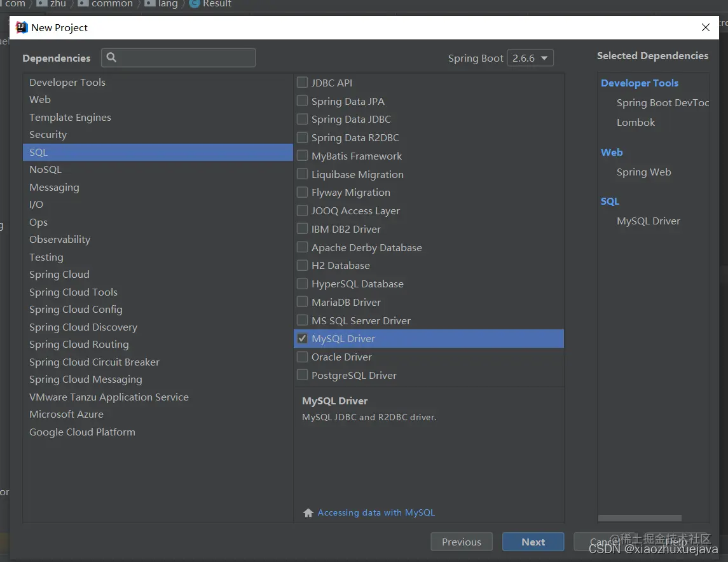
Task: Enable the MyBatis Framework checkbox
Action: (302, 156)
